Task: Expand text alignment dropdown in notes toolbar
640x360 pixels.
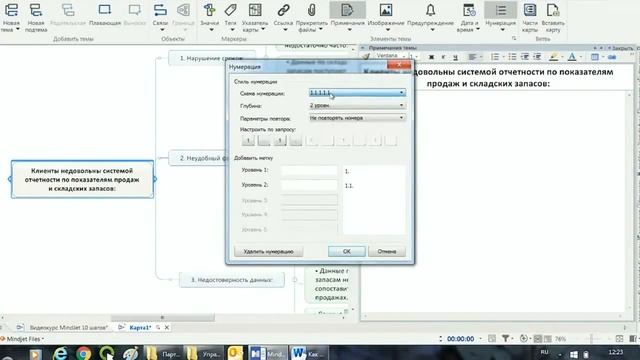Action: pos(481,57)
